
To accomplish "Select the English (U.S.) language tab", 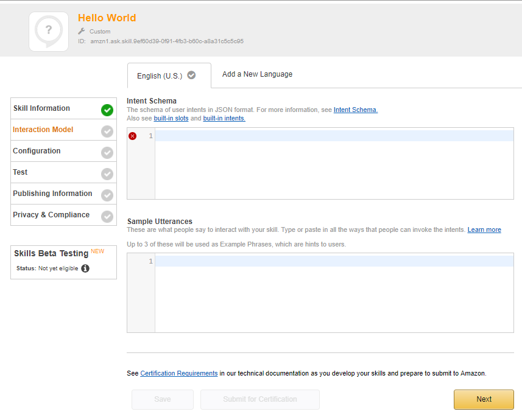I will (x=166, y=76).
